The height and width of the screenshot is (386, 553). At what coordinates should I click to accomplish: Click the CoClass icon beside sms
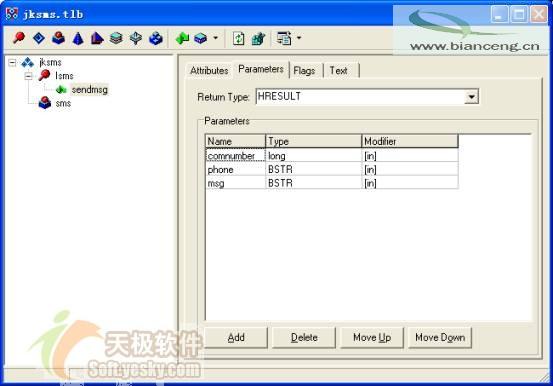(45, 103)
